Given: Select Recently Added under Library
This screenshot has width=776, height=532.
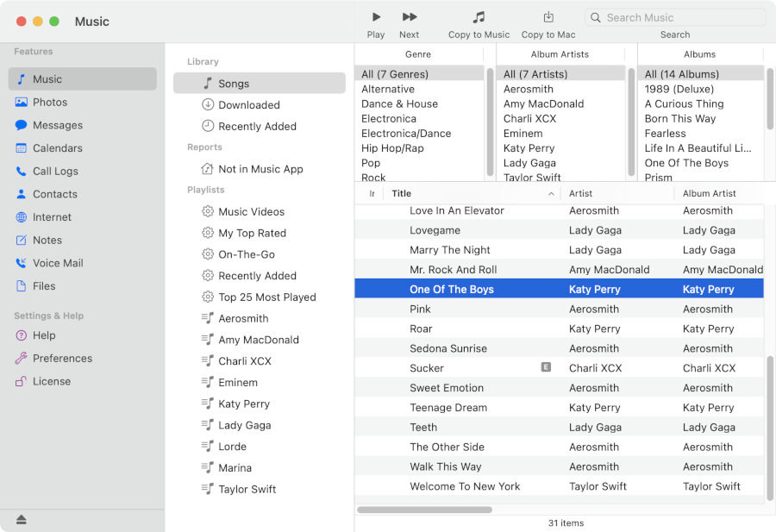Looking at the screenshot, I should pyautogui.click(x=260, y=126).
